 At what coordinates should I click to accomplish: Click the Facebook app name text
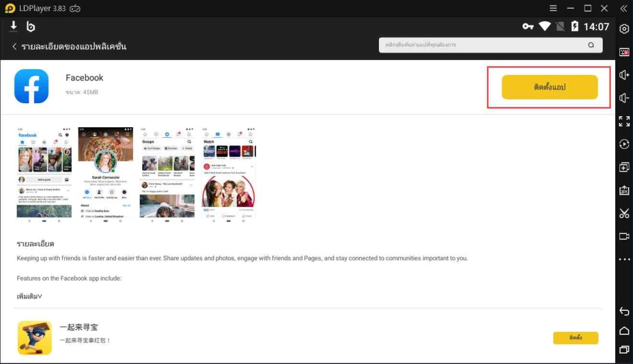point(84,77)
